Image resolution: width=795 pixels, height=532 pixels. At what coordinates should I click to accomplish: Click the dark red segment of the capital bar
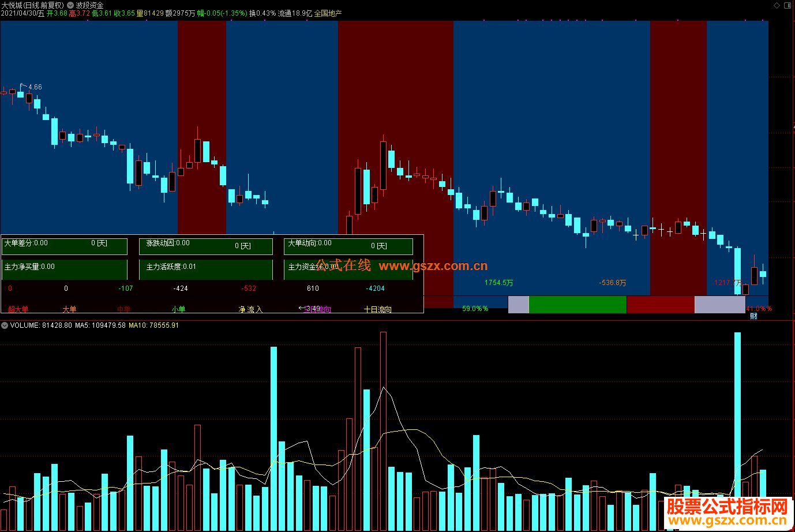(661, 305)
